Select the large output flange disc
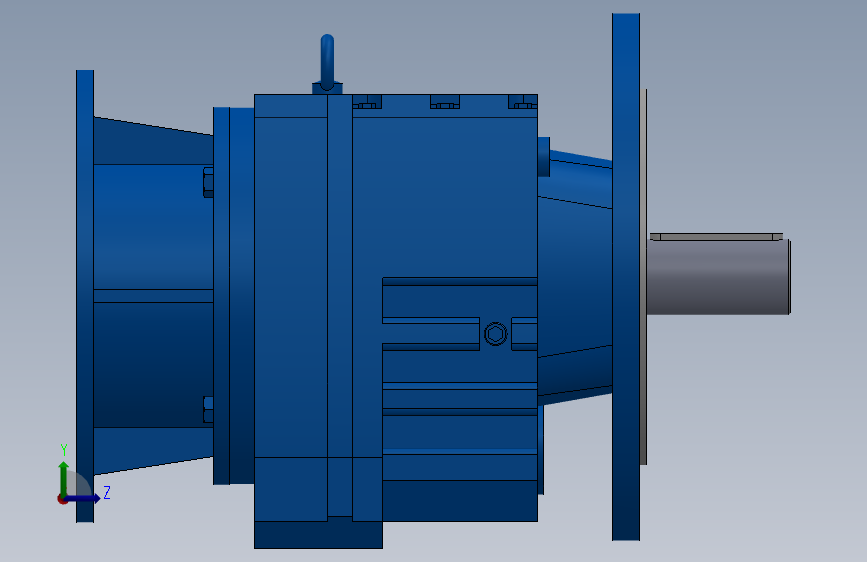Viewport: 867px width, 562px height. click(626, 277)
